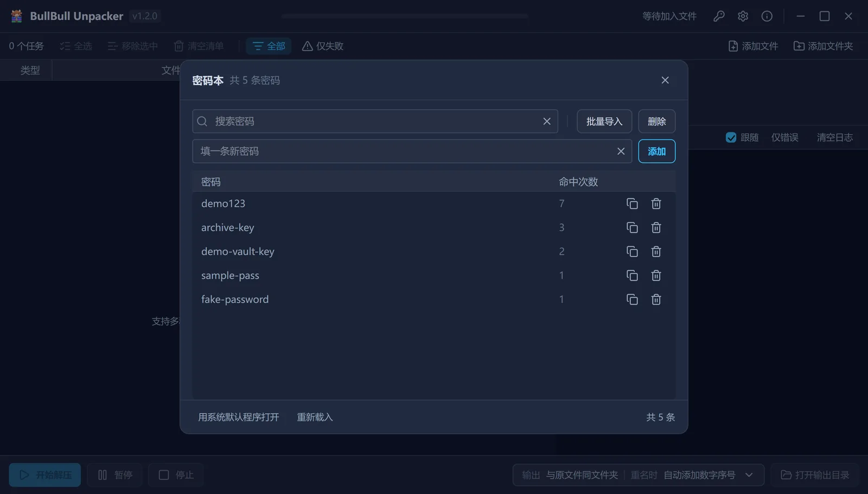Open settings gear in title bar

click(x=743, y=16)
